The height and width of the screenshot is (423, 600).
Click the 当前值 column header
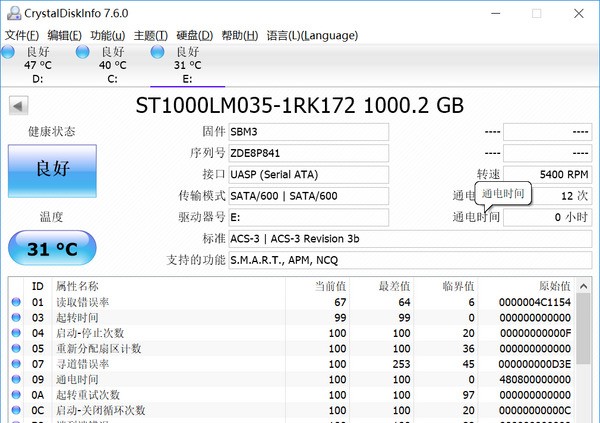(x=330, y=286)
